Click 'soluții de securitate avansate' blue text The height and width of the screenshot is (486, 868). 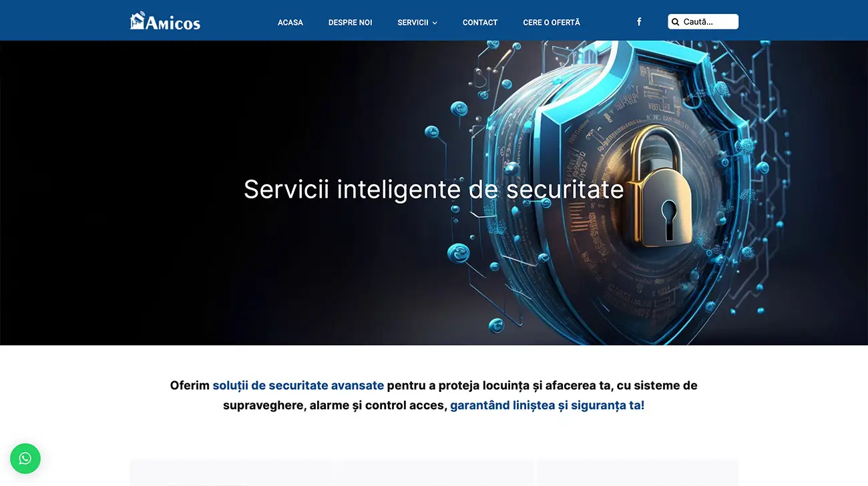pos(298,385)
